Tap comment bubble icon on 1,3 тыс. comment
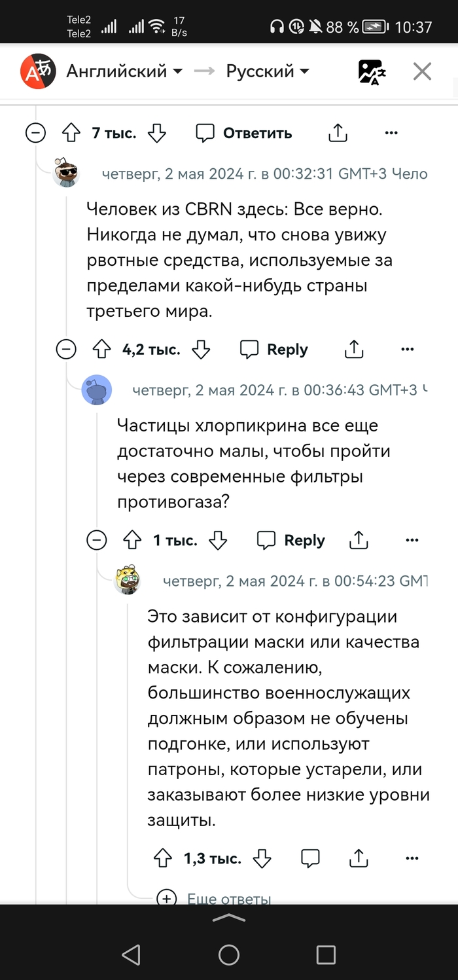 click(310, 858)
